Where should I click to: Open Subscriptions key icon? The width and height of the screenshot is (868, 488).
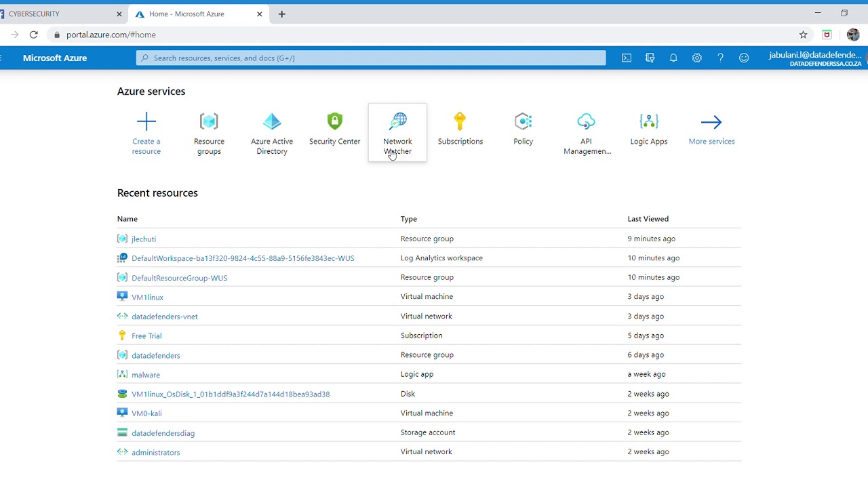[x=460, y=121]
